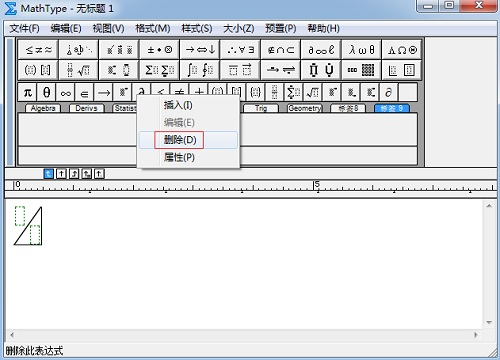Open the uppercase Greek palette (ΛΩ)
500x360 pixels.
point(402,50)
